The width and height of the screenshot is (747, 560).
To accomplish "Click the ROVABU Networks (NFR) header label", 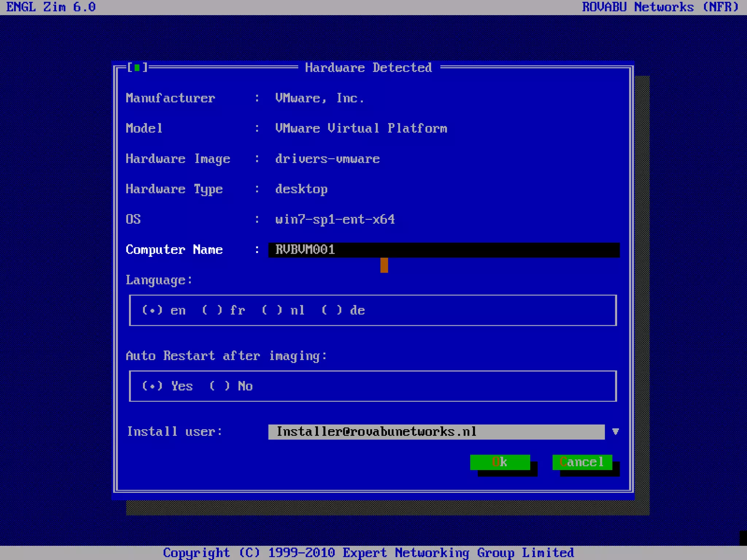I will point(660,7).
